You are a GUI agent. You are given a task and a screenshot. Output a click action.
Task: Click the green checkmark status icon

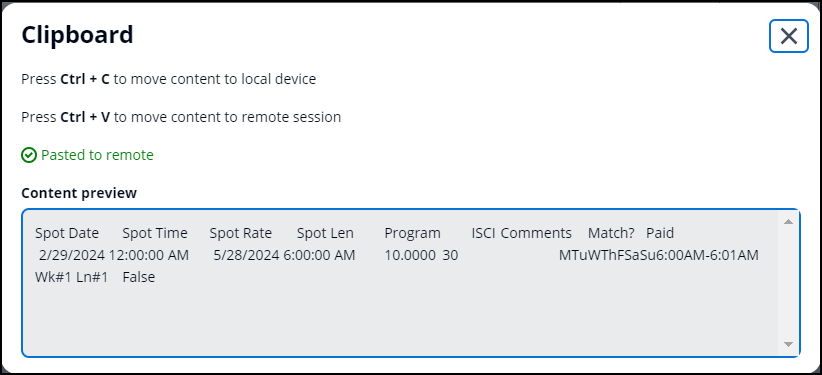tap(29, 155)
